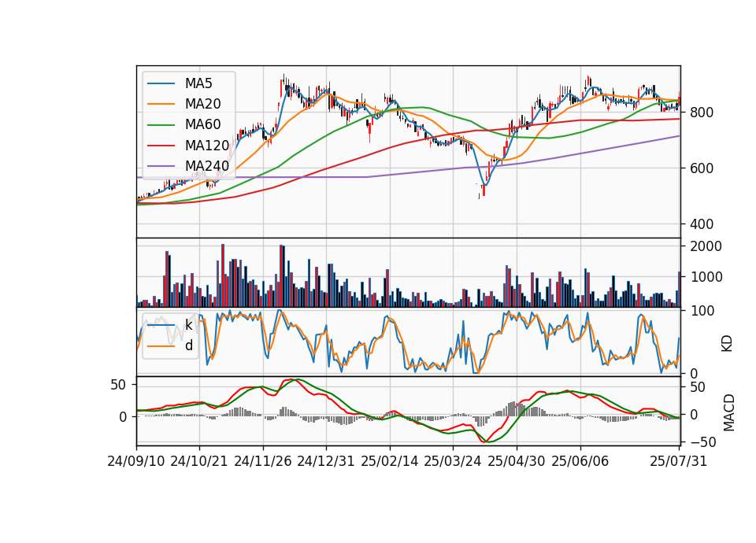Click the 25/06/06 date axis label

[580, 461]
